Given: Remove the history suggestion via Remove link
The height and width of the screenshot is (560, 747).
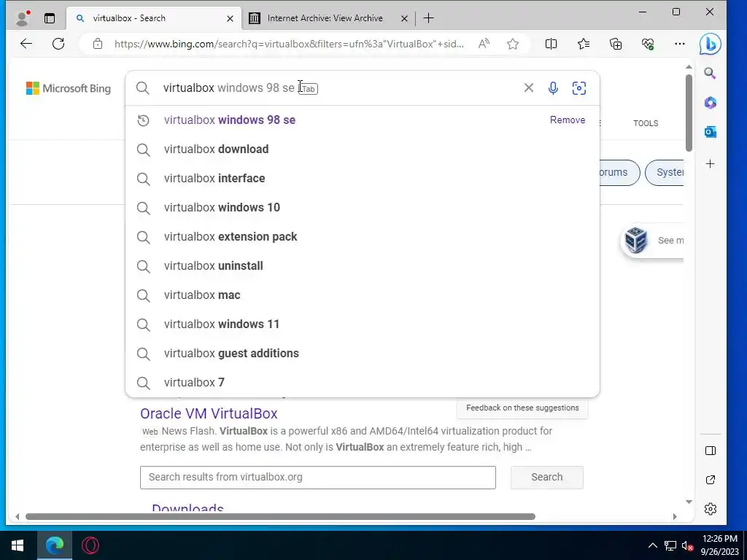Looking at the screenshot, I should pos(568,120).
